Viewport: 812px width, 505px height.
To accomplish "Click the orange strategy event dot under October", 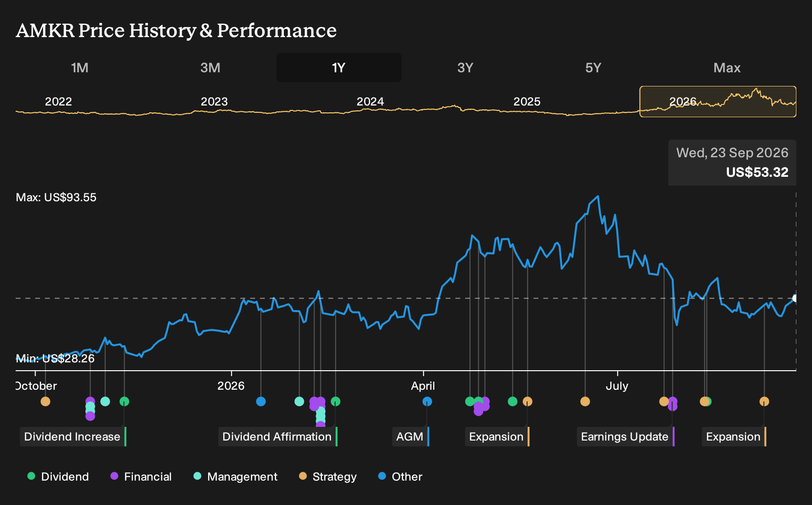I will coord(45,401).
